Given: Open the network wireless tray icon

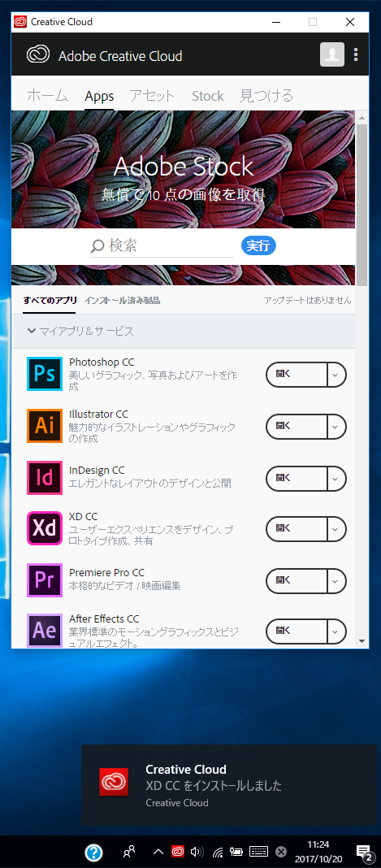Looking at the screenshot, I should 218,852.
